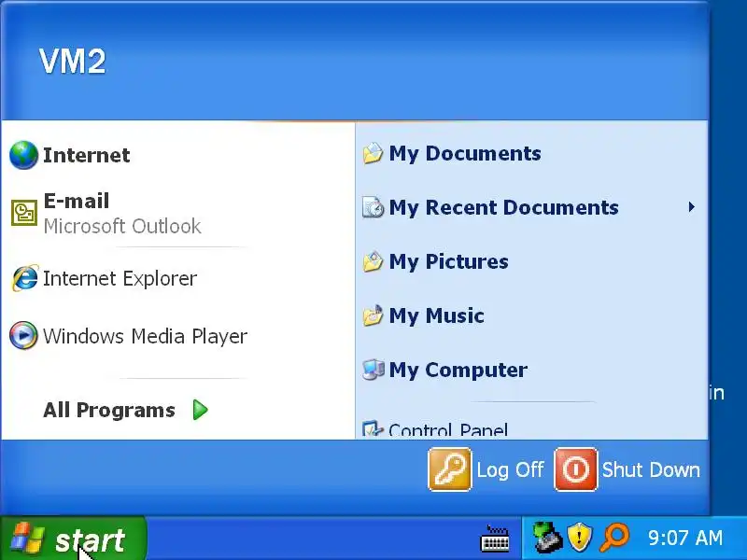The height and width of the screenshot is (560, 747).
Task: Click the network connection tray icon
Action: [x=546, y=538]
